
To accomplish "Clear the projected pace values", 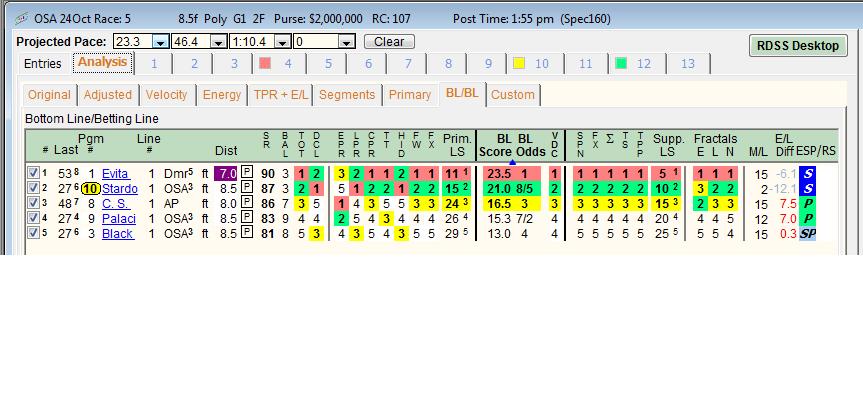I will [389, 42].
